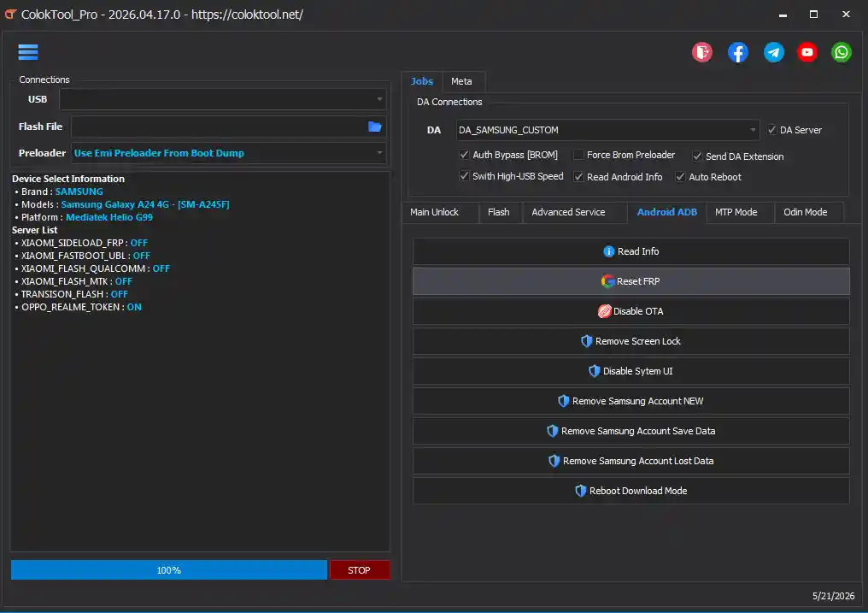The height and width of the screenshot is (613, 868).
Task: Open the YouTube icon link
Action: 807,52
